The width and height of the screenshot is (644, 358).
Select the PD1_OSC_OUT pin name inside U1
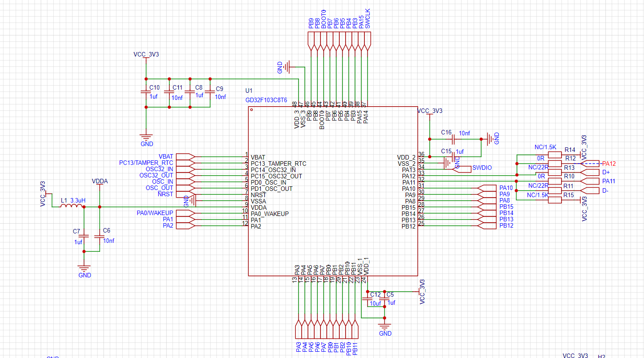[272, 189]
